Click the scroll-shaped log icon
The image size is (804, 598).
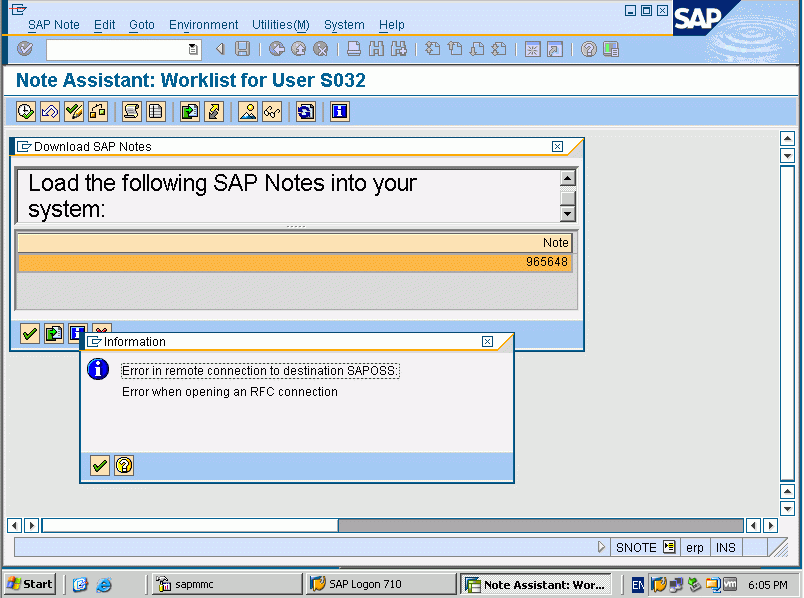(132, 111)
